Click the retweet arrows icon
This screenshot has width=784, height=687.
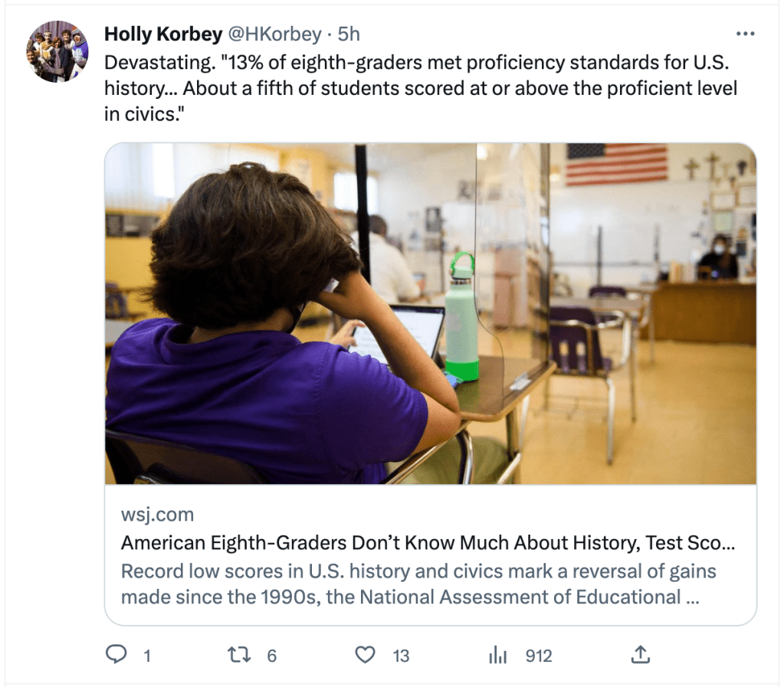tap(240, 655)
